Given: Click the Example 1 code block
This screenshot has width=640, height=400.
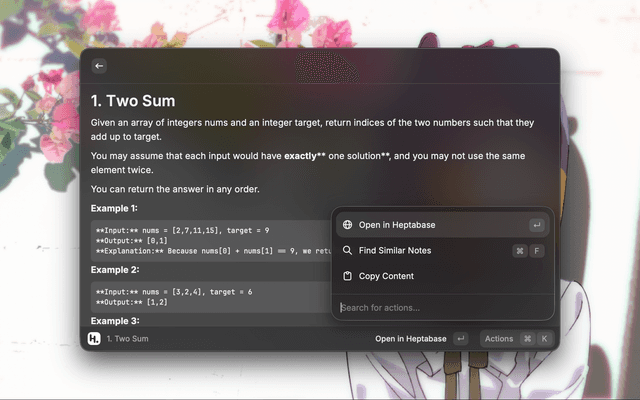Looking at the screenshot, I should 210,241.
